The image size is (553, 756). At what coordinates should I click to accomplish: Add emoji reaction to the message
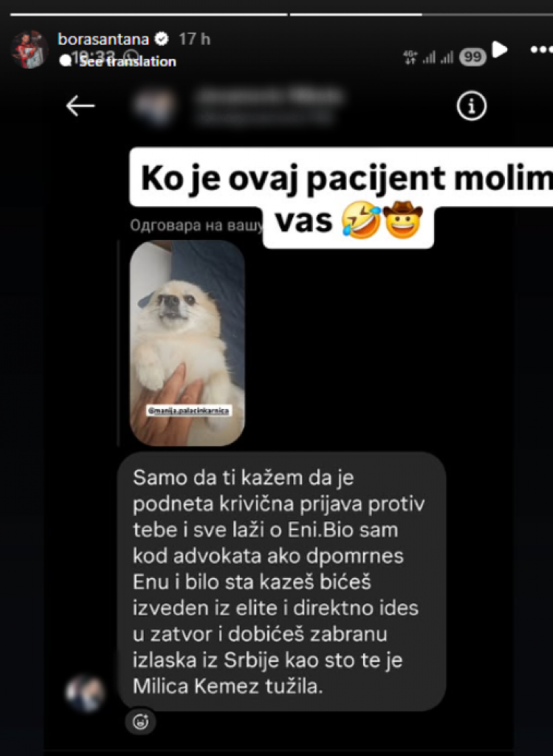click(140, 721)
